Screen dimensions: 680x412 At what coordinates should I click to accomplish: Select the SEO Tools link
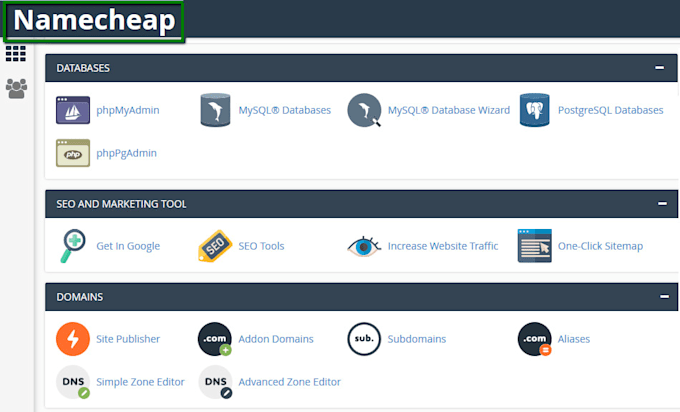[262, 246]
